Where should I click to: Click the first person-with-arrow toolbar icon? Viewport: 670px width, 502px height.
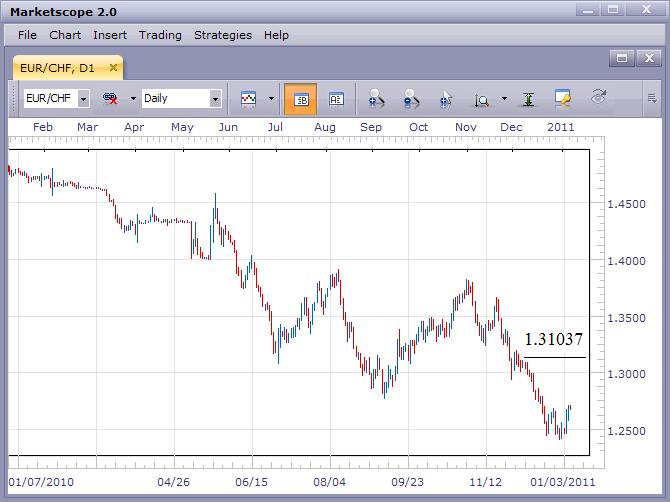pyautogui.click(x=377, y=99)
